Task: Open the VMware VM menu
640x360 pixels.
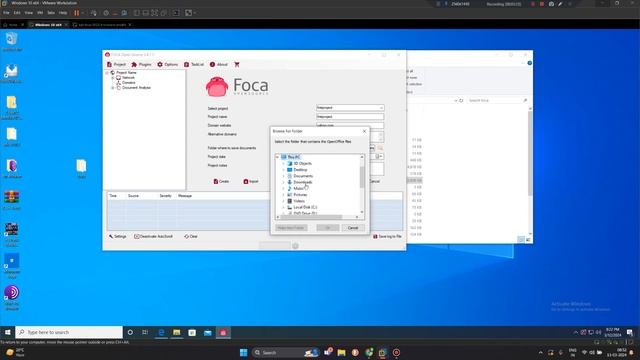Action: [40, 13]
